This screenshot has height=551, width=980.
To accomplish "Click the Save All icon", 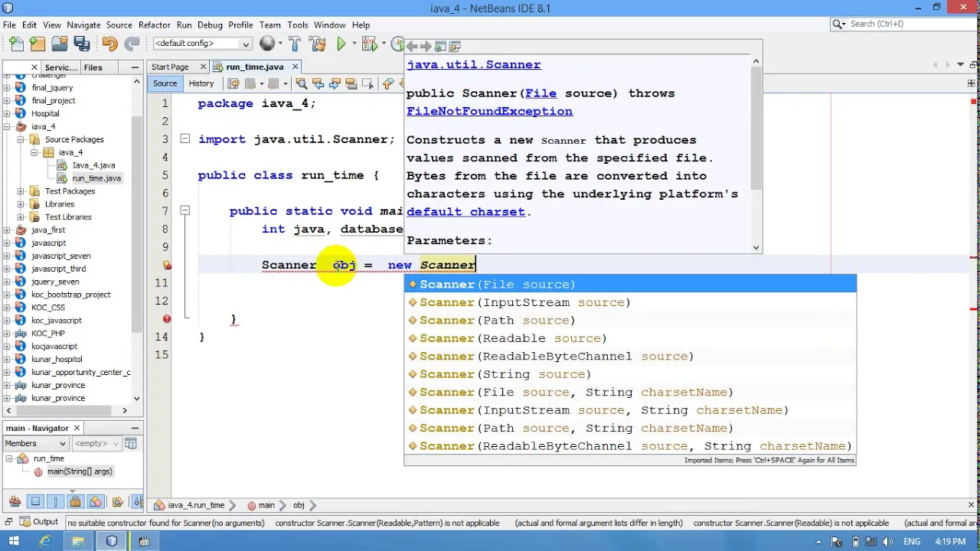I will (82, 44).
